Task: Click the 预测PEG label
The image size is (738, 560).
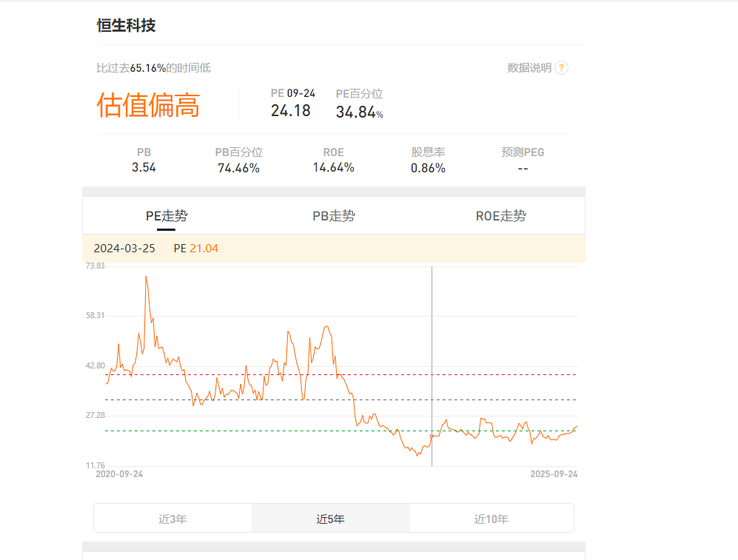Action: [x=523, y=152]
